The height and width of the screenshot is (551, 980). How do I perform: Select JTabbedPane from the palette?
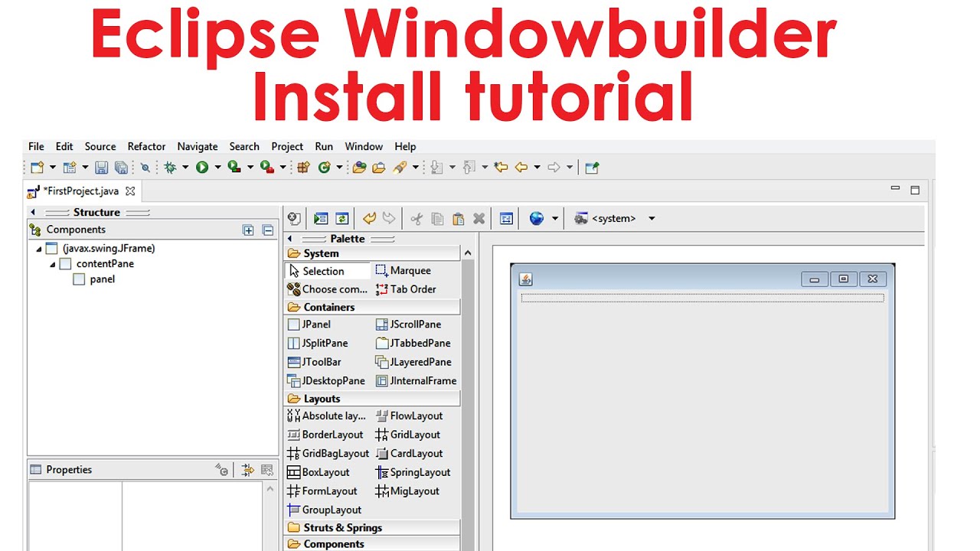point(413,343)
